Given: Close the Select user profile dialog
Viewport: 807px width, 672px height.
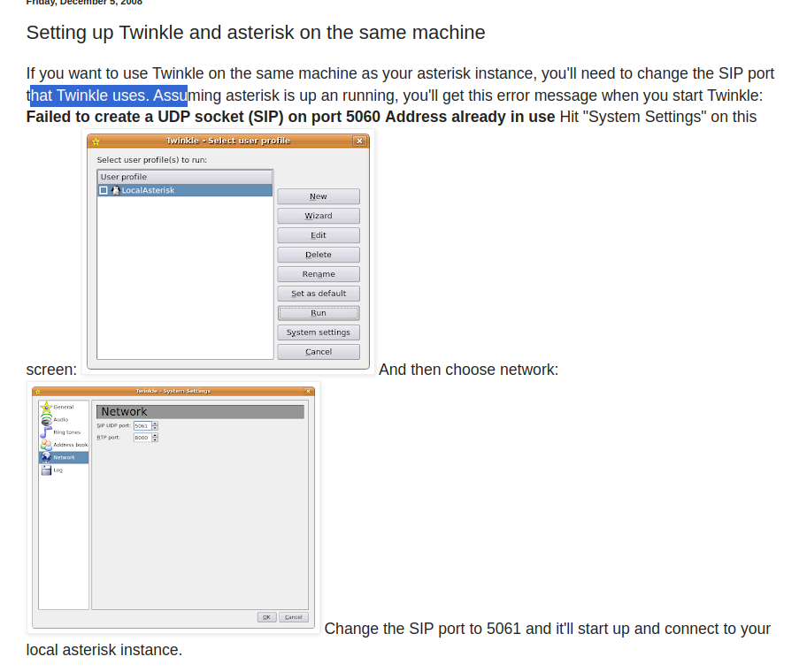Looking at the screenshot, I should [x=358, y=141].
